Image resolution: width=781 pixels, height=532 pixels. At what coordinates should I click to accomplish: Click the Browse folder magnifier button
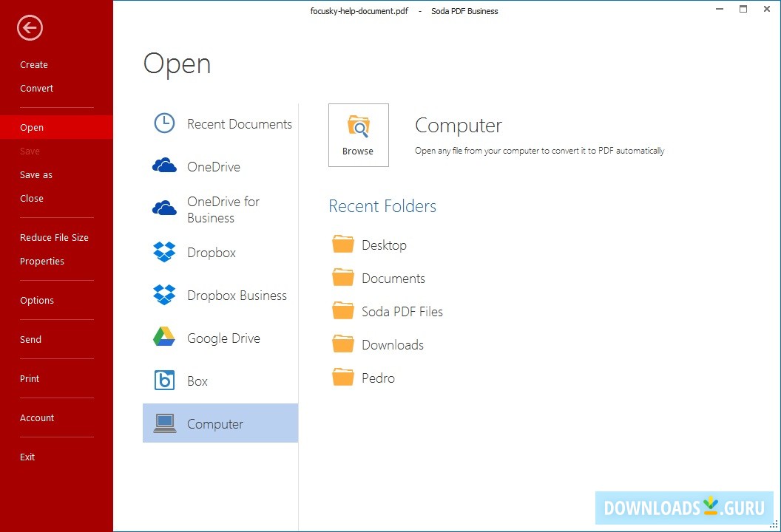click(359, 135)
